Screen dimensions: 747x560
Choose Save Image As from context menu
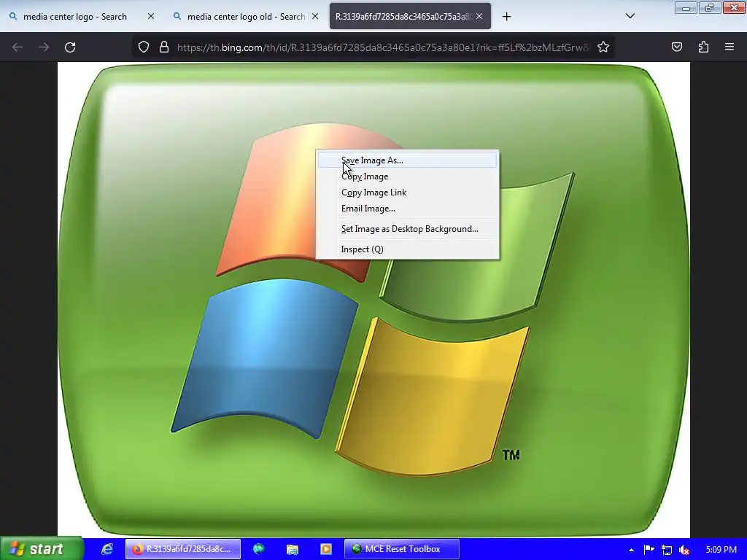point(407,160)
